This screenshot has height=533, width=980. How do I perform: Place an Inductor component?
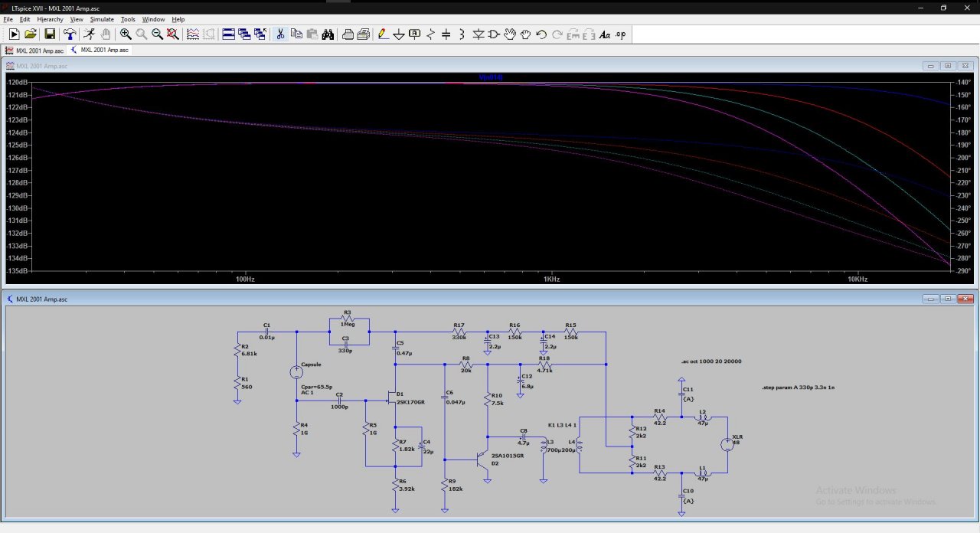pyautogui.click(x=462, y=34)
